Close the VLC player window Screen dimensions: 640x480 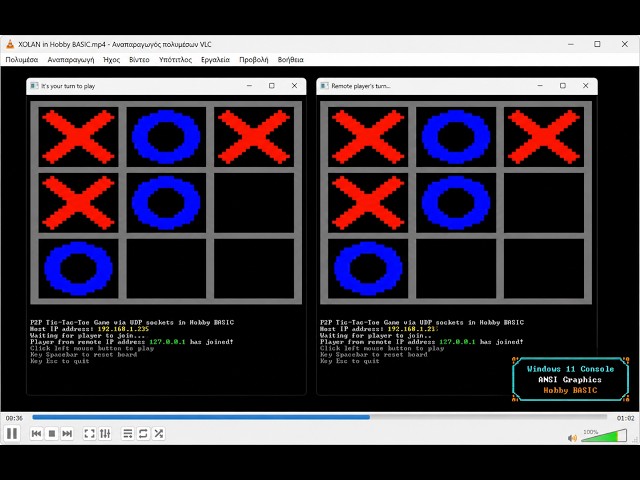point(624,44)
